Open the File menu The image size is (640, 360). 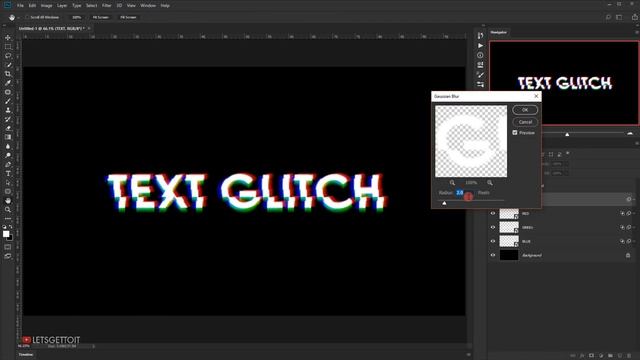click(20, 6)
